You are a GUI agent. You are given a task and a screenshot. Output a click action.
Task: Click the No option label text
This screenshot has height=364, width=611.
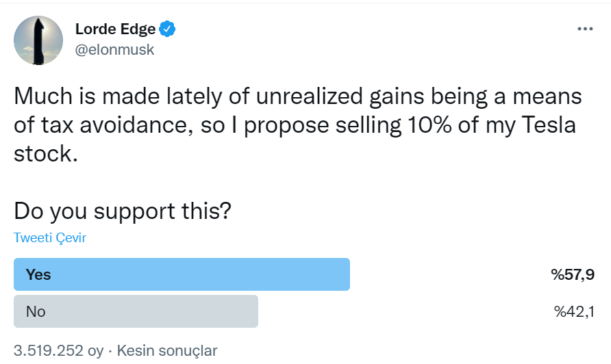click(x=36, y=311)
